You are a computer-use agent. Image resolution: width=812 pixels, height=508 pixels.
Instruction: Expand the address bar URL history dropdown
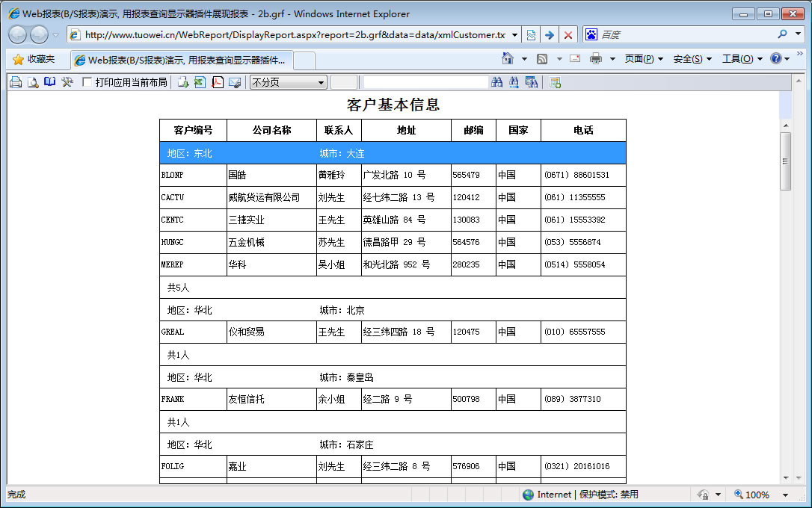(514, 35)
